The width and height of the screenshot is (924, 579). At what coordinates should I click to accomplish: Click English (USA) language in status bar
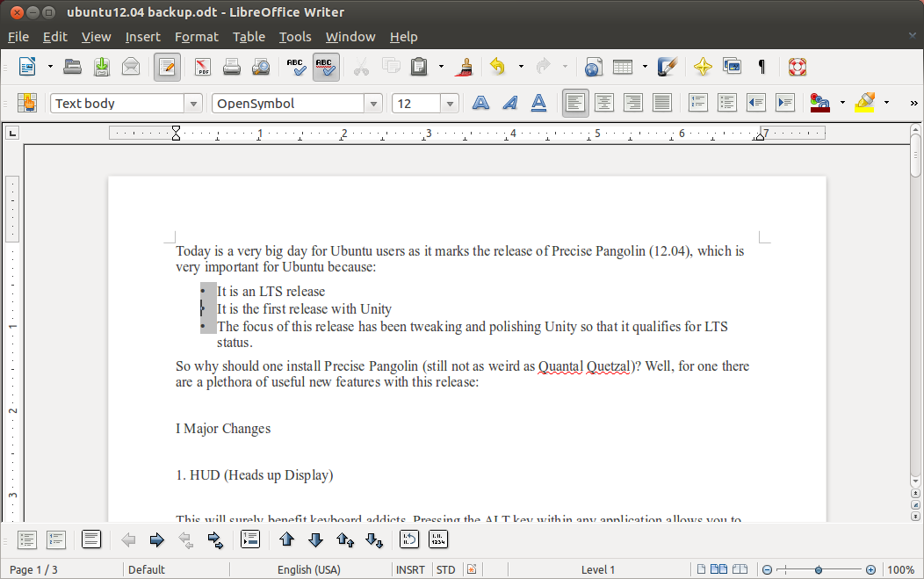click(x=309, y=569)
